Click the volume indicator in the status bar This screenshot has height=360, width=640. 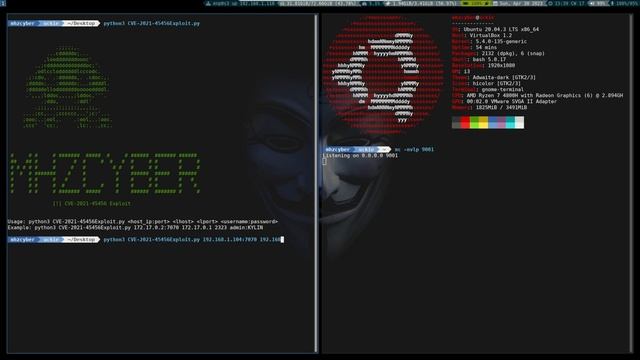tap(599, 3)
